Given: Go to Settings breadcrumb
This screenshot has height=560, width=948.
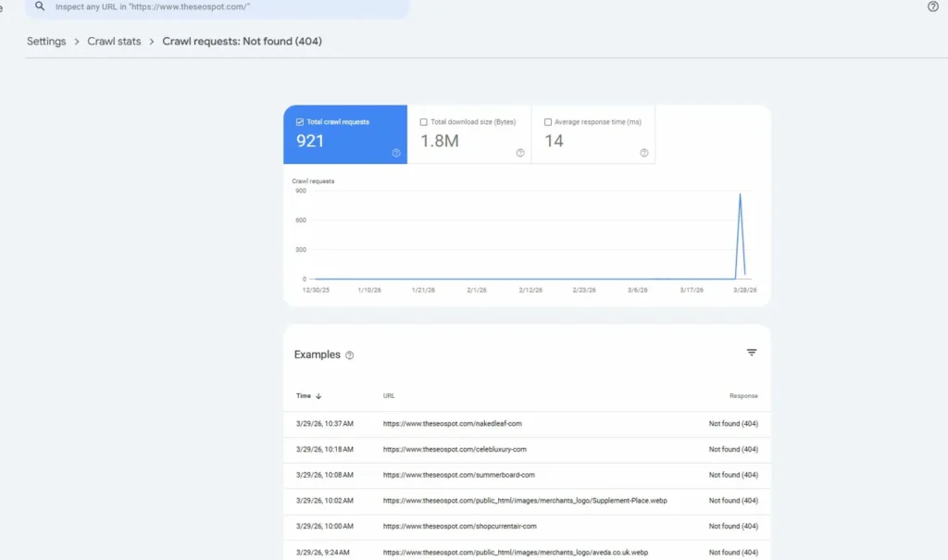Looking at the screenshot, I should tap(46, 42).
